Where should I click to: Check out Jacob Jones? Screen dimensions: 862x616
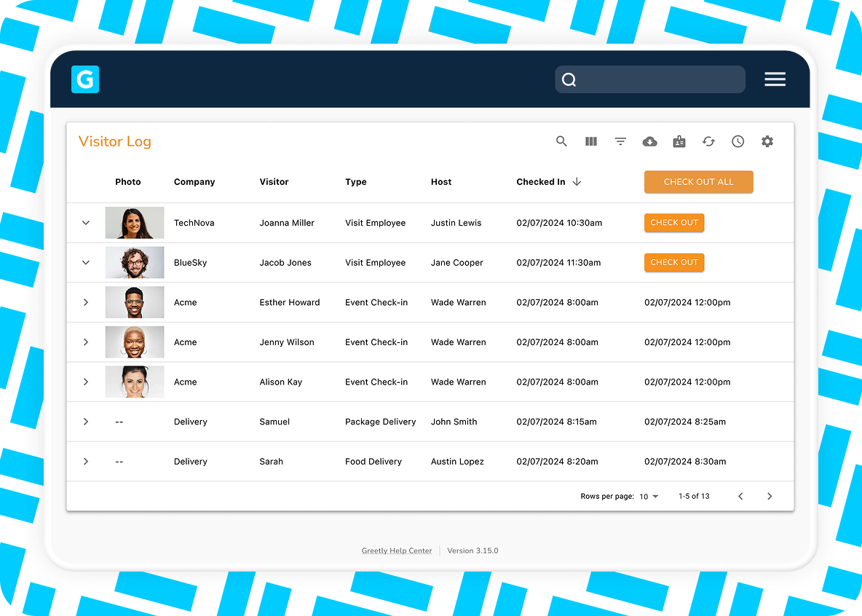tap(673, 263)
